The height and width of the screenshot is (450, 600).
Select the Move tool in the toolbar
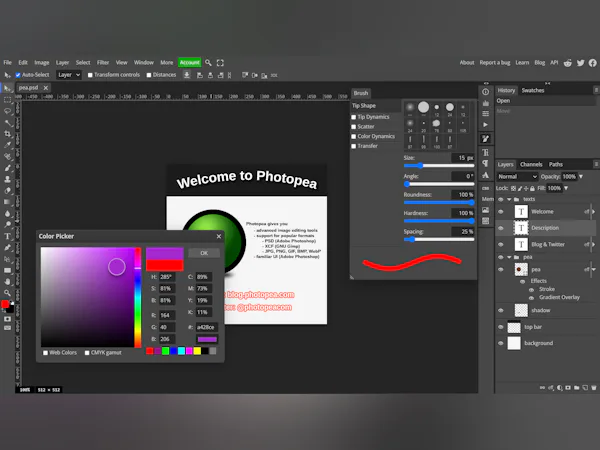coord(7,88)
